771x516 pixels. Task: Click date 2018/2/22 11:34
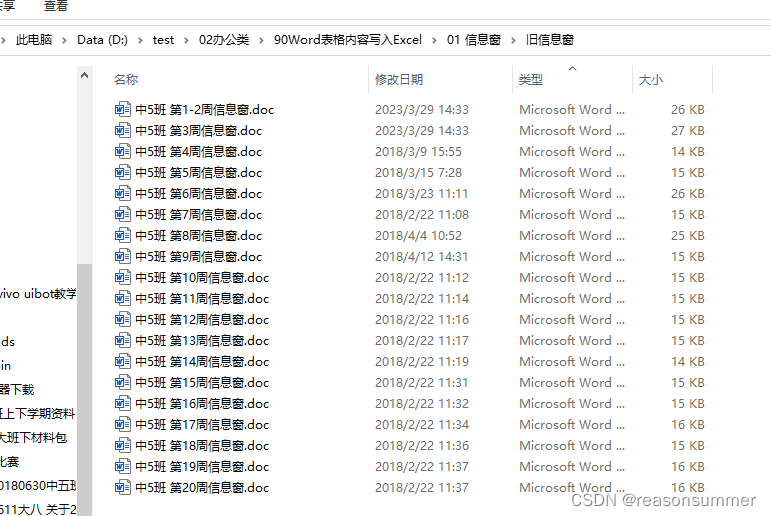(x=422, y=424)
